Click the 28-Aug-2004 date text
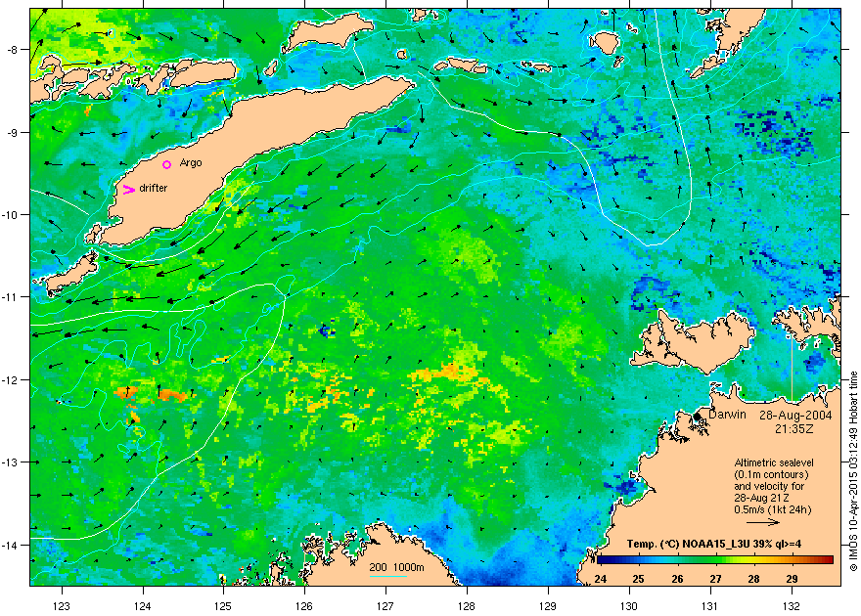This screenshot has width=861, height=616. [795, 416]
